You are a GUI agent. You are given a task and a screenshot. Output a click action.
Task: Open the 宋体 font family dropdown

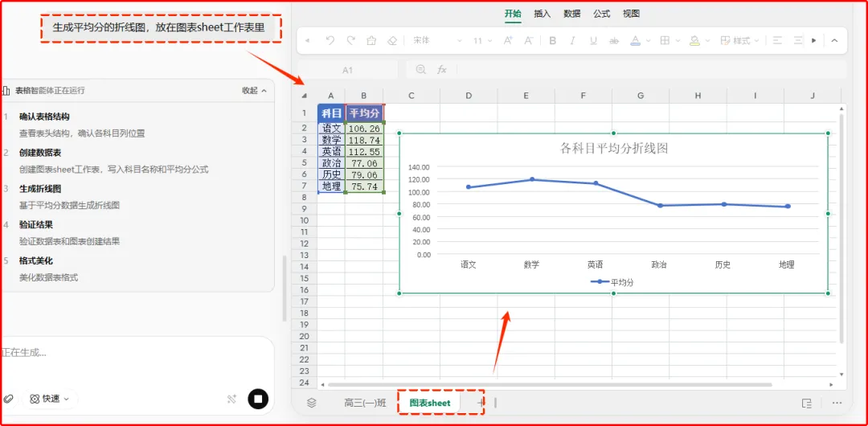436,40
